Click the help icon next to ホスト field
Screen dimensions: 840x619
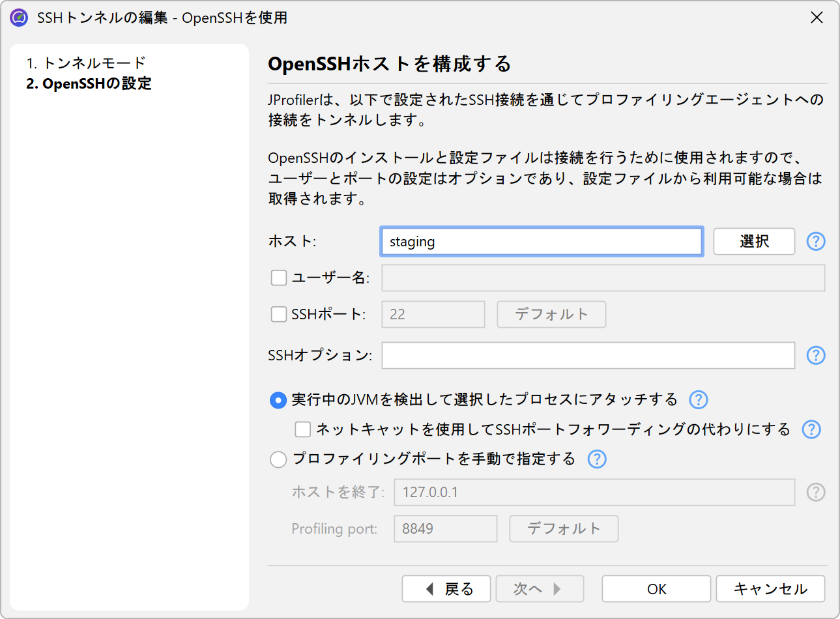pyautogui.click(x=815, y=241)
